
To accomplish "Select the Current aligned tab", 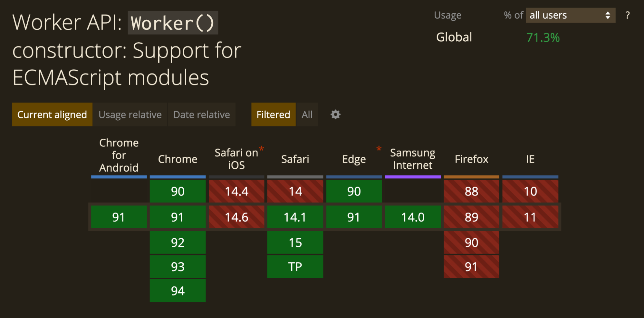I will tap(52, 114).
